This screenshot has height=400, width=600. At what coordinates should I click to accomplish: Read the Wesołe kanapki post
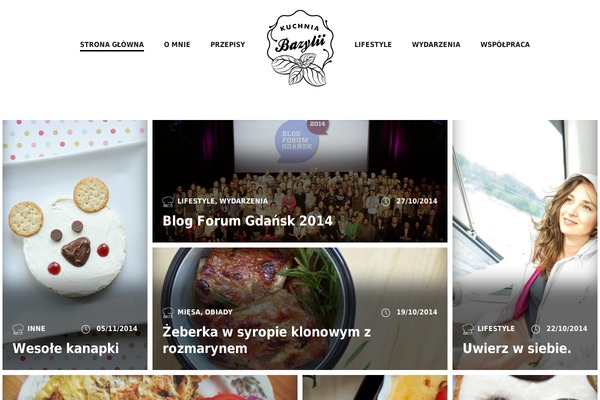65,348
